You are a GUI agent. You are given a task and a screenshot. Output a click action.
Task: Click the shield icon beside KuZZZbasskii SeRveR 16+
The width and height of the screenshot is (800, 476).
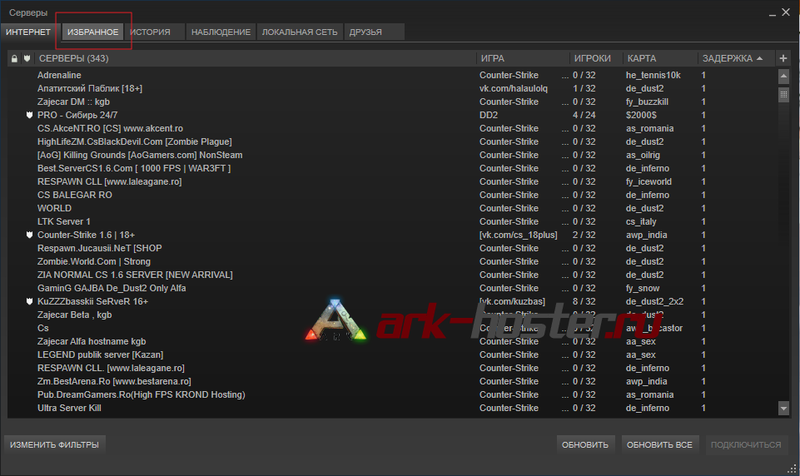[x=29, y=302]
